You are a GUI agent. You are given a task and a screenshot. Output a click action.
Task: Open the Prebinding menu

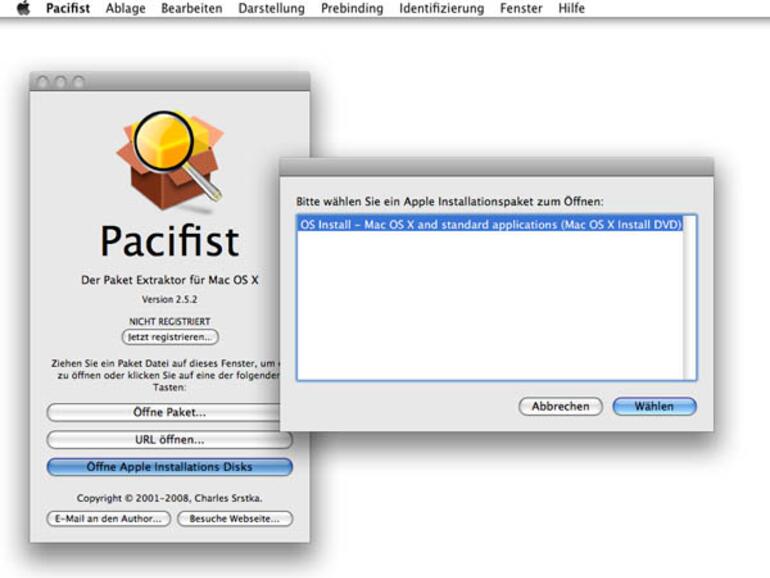(352, 8)
